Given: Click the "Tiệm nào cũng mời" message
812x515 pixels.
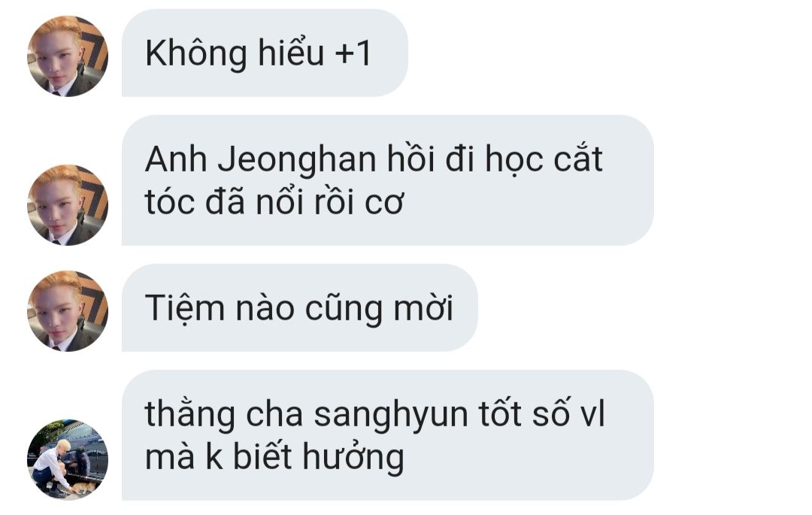Looking at the screenshot, I should point(299,307).
